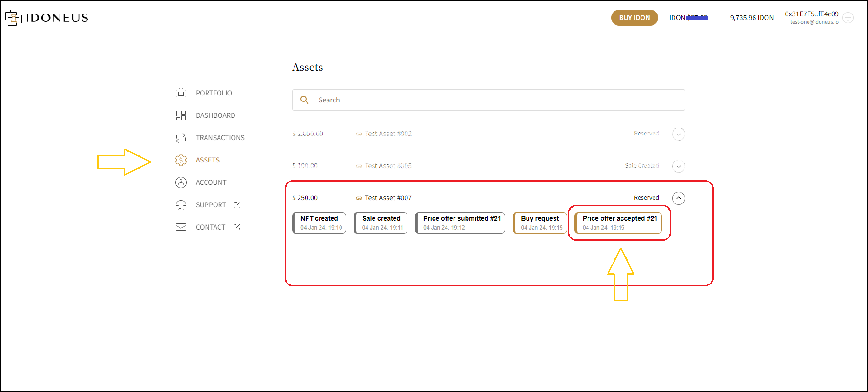Expand the Test Asset #002 row
The width and height of the screenshot is (868, 392).
679,134
